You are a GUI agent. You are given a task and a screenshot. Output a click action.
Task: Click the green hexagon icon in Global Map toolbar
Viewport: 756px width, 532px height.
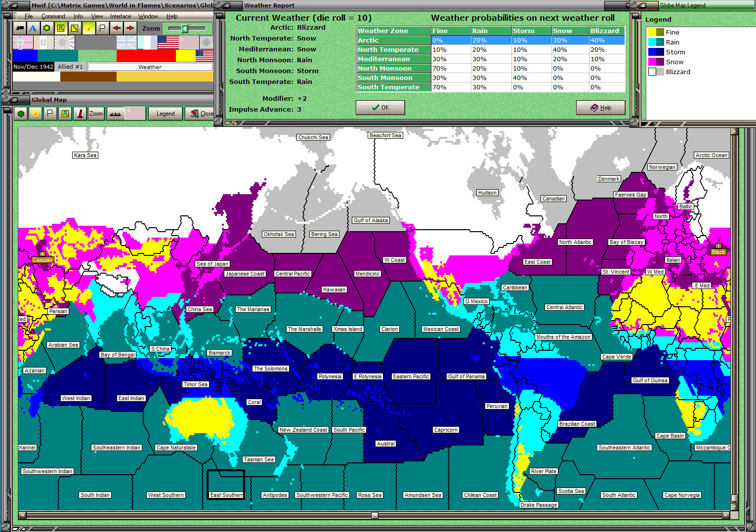[21, 114]
